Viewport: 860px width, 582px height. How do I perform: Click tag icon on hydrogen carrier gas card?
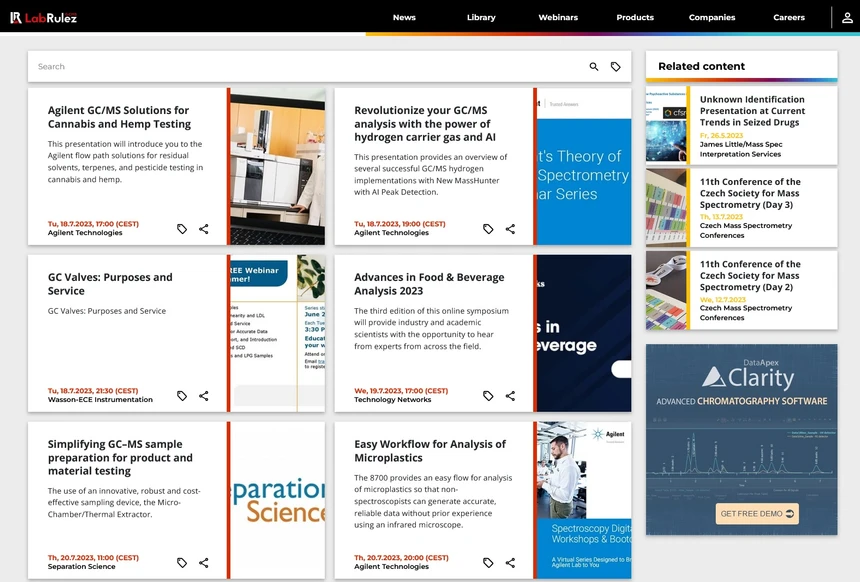coord(488,229)
